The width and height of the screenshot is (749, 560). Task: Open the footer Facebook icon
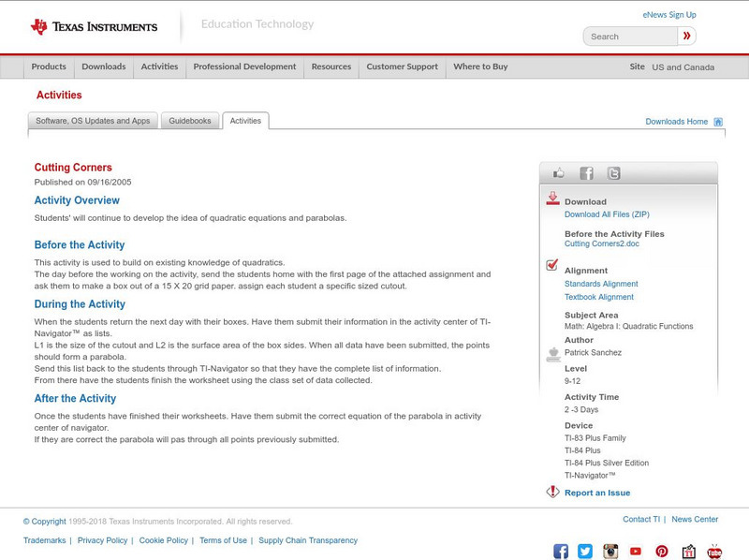tap(561, 552)
